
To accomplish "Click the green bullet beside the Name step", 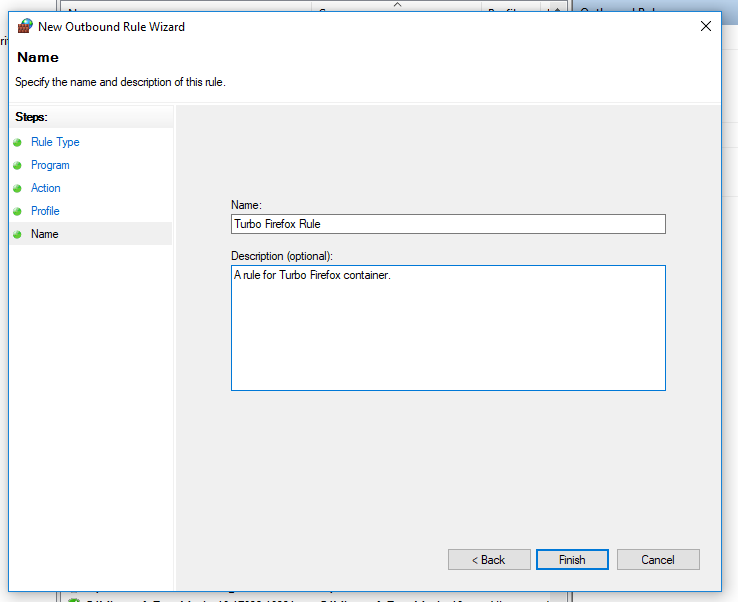I will tap(17, 234).
